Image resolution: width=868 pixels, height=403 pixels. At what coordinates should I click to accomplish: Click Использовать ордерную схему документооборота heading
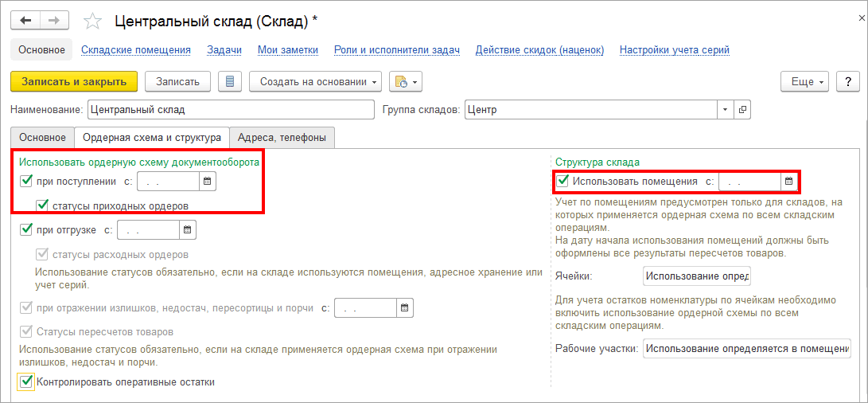tap(139, 162)
